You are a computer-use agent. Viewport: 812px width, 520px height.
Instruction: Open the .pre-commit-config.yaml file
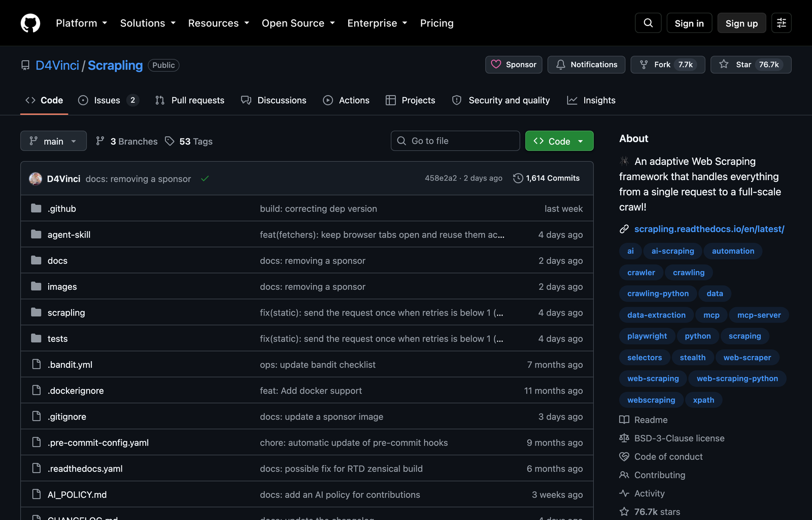coord(98,442)
